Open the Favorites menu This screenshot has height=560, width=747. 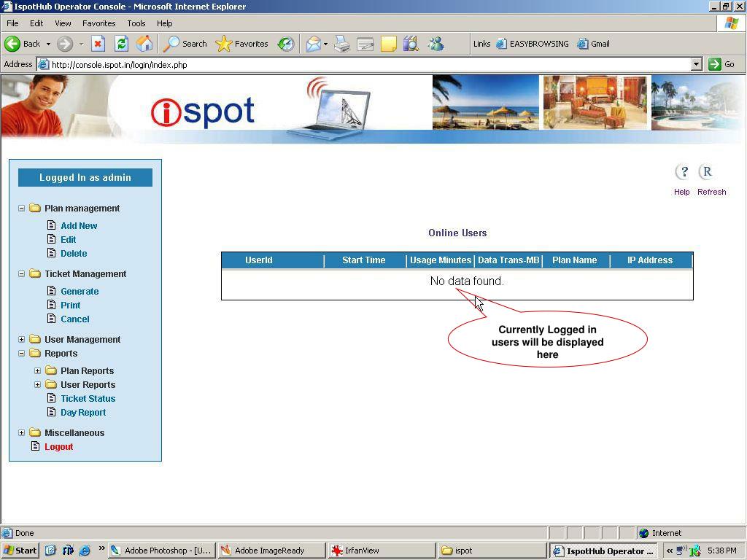coord(98,23)
